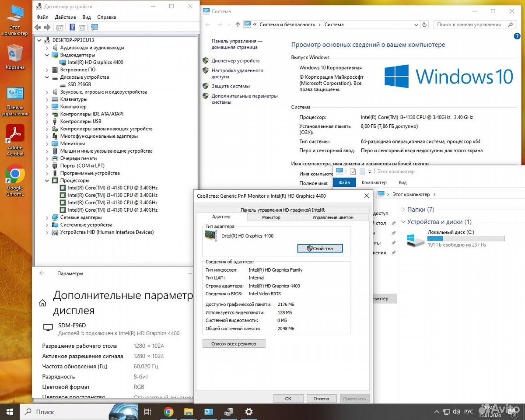Open Вид menu in Device Manager

pyautogui.click(x=87, y=17)
